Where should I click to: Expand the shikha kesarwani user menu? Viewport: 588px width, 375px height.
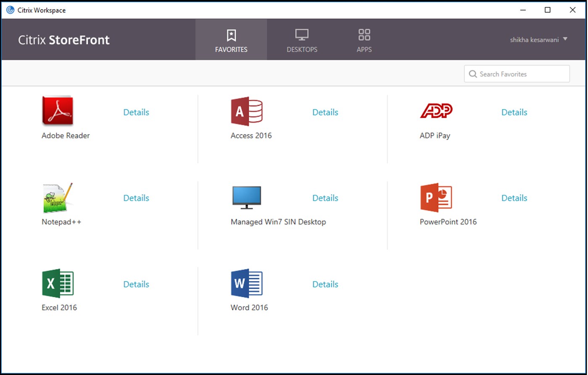[539, 40]
